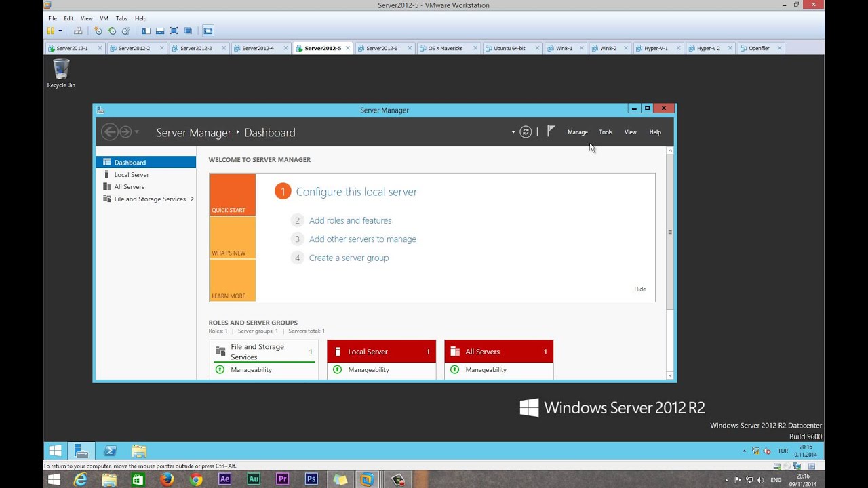Select What's New tile

233,238
